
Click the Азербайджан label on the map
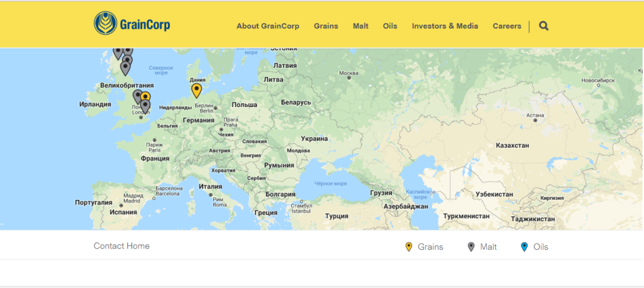[406, 207]
